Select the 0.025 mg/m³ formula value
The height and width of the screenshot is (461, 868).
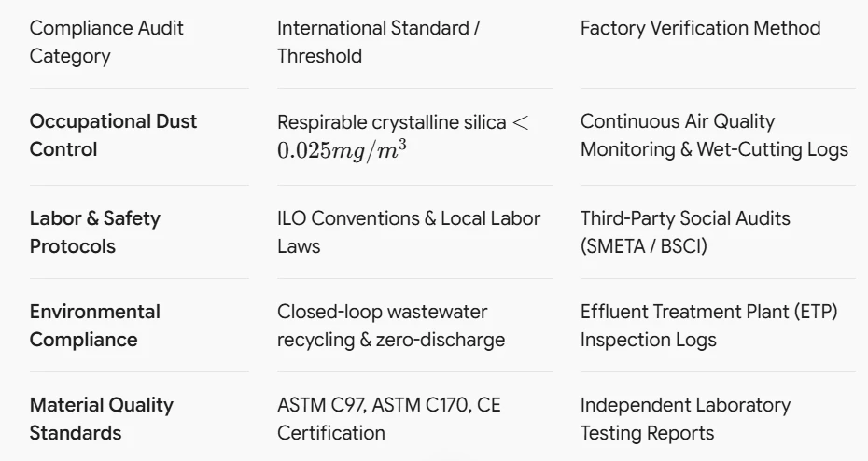pos(342,150)
